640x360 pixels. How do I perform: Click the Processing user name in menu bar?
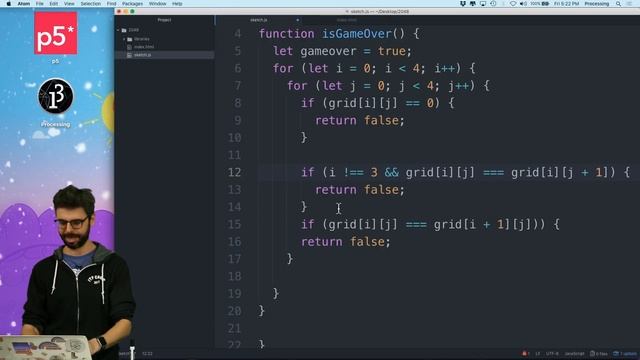coord(597,4)
